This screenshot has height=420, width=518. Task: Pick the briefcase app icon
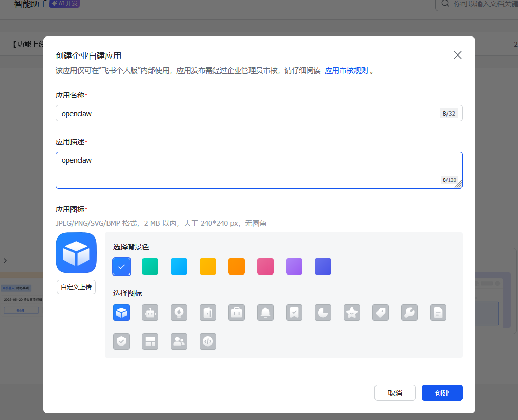(x=237, y=313)
